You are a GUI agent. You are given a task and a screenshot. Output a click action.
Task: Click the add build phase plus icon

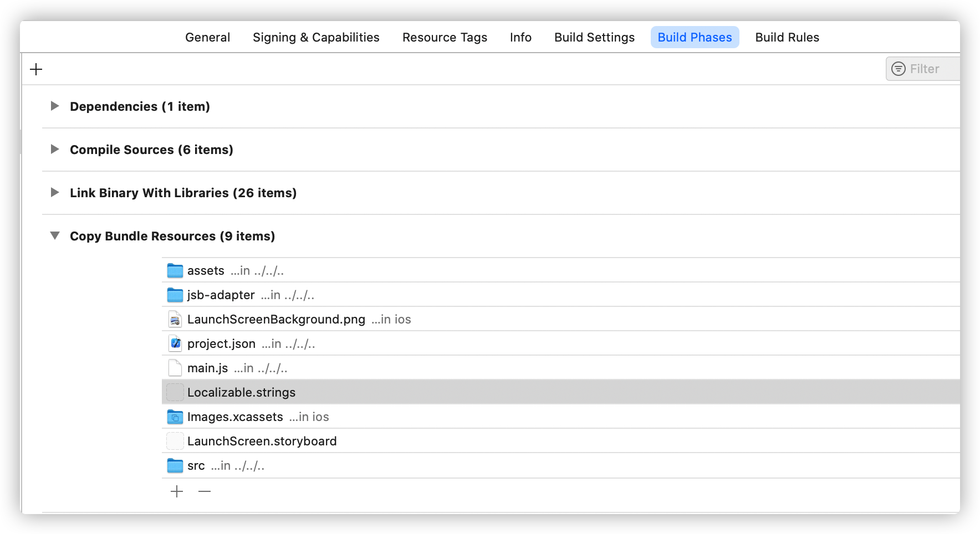tap(36, 69)
